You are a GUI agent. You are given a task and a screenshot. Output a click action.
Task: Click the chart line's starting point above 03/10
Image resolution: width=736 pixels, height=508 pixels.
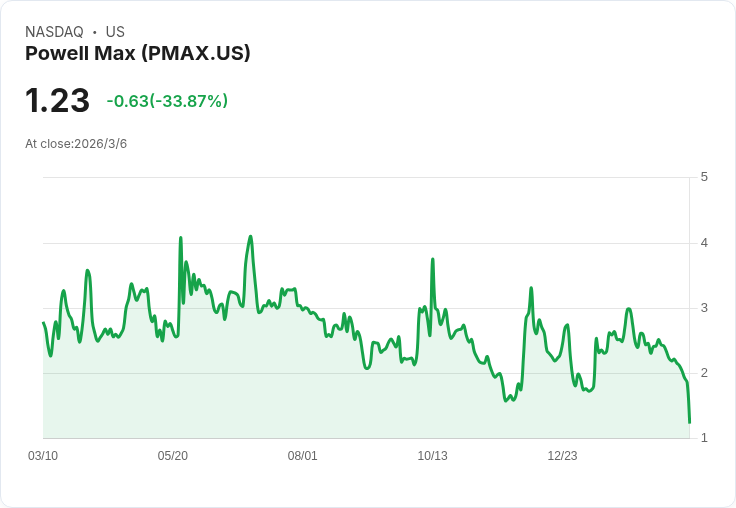[x=43, y=322]
